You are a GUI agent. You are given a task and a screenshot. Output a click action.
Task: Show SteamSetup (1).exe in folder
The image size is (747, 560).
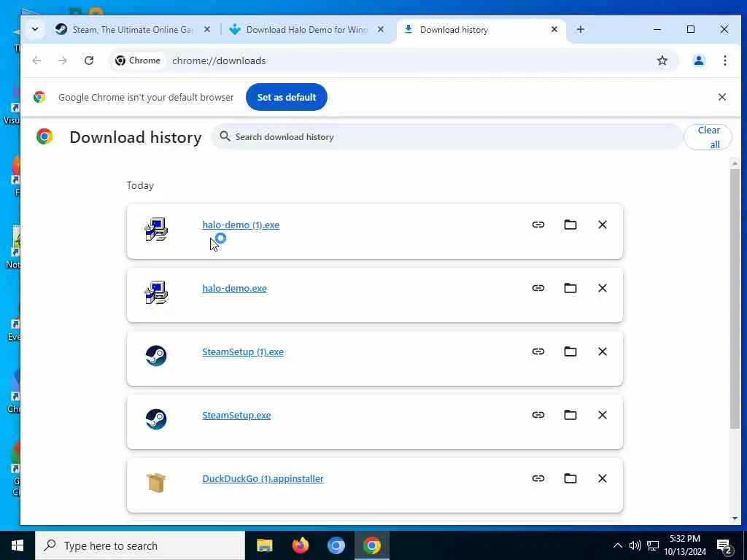point(570,351)
